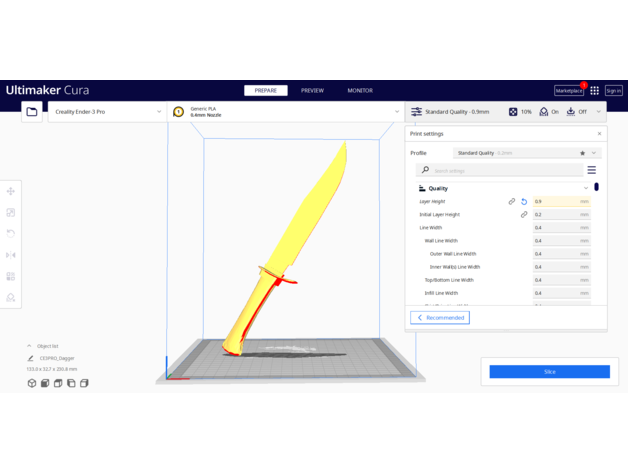
Task: Switch to the Monitor tab
Action: coord(360,90)
